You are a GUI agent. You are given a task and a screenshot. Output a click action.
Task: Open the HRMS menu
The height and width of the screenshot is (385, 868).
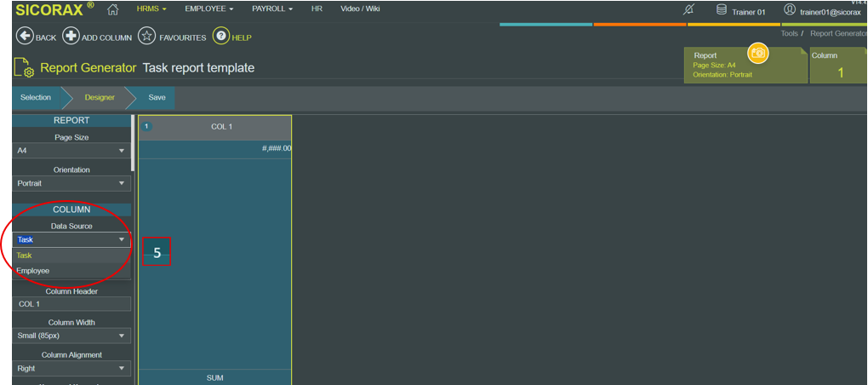click(151, 9)
